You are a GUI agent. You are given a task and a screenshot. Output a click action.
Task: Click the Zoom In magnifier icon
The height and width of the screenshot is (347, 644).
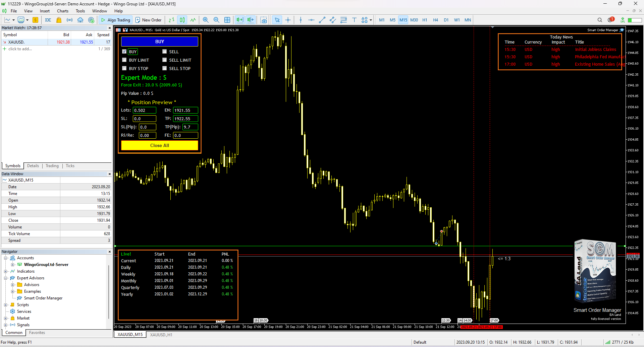[x=206, y=20]
